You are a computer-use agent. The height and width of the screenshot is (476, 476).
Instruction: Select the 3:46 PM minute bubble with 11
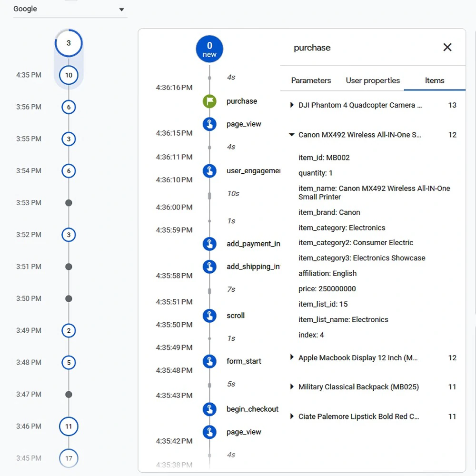pyautogui.click(x=69, y=426)
